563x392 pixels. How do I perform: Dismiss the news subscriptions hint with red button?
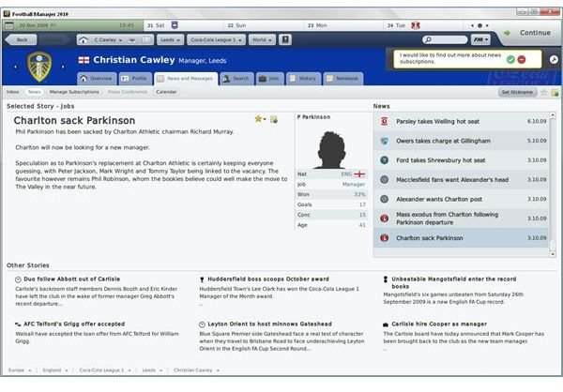522,60
